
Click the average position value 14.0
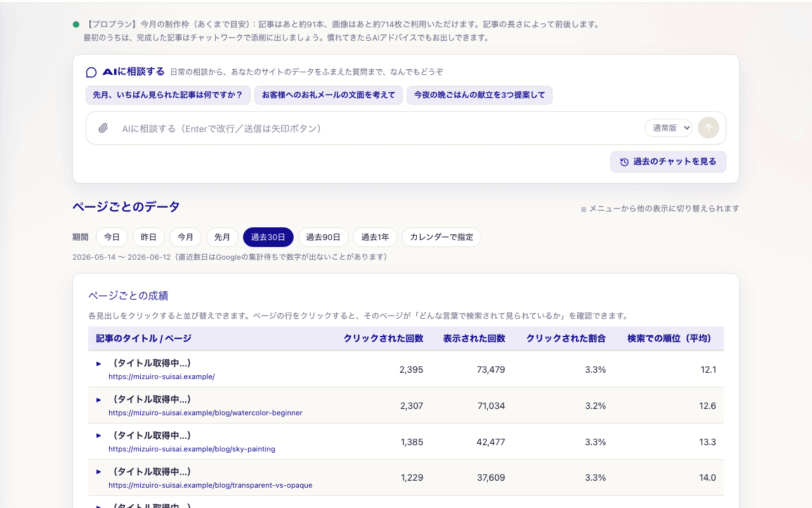click(707, 478)
